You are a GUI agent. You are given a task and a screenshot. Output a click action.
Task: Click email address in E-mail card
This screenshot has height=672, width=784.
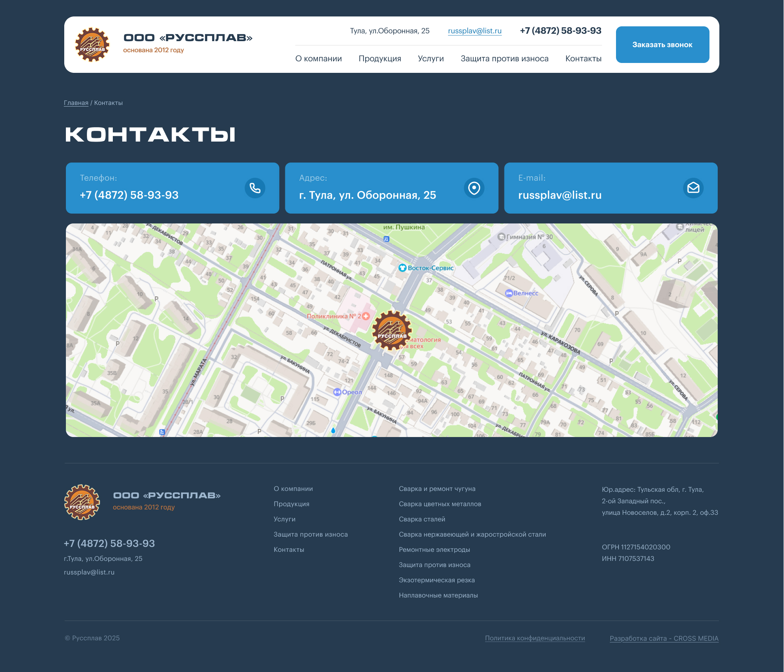560,195
